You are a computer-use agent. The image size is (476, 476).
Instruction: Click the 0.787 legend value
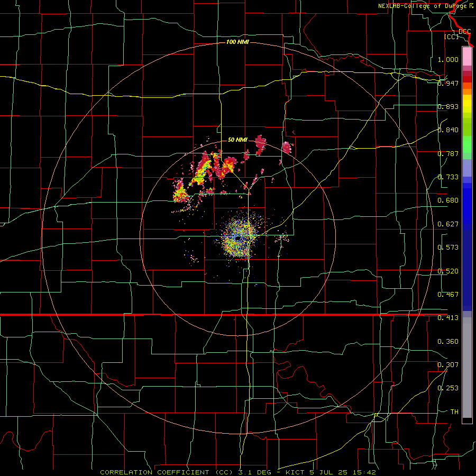pos(448,153)
